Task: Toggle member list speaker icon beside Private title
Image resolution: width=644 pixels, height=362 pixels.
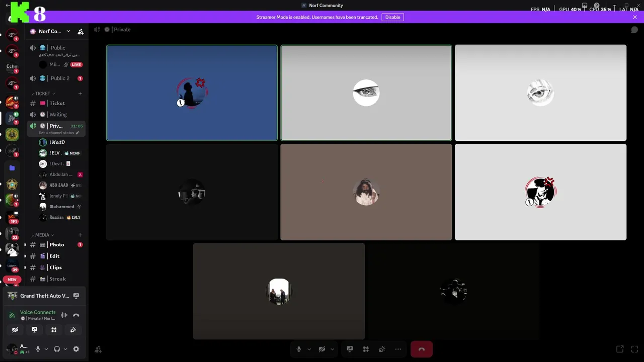Action: coord(97,30)
